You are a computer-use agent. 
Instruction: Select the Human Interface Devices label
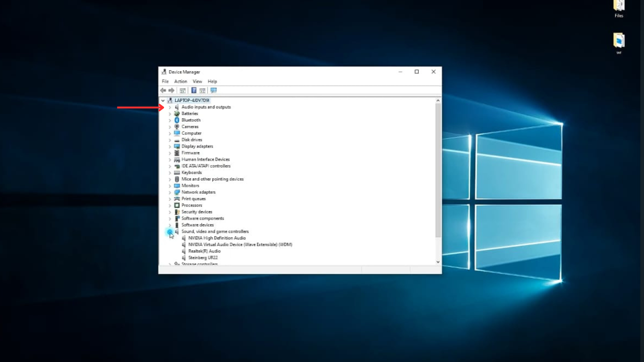(x=206, y=159)
